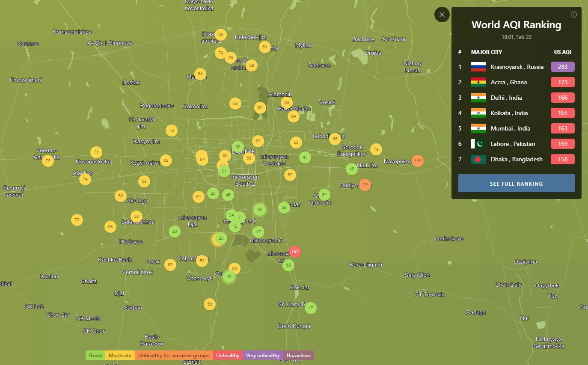Select the yellow 79 AQI station marker
Viewport: 588px width, 365px height.
click(376, 149)
